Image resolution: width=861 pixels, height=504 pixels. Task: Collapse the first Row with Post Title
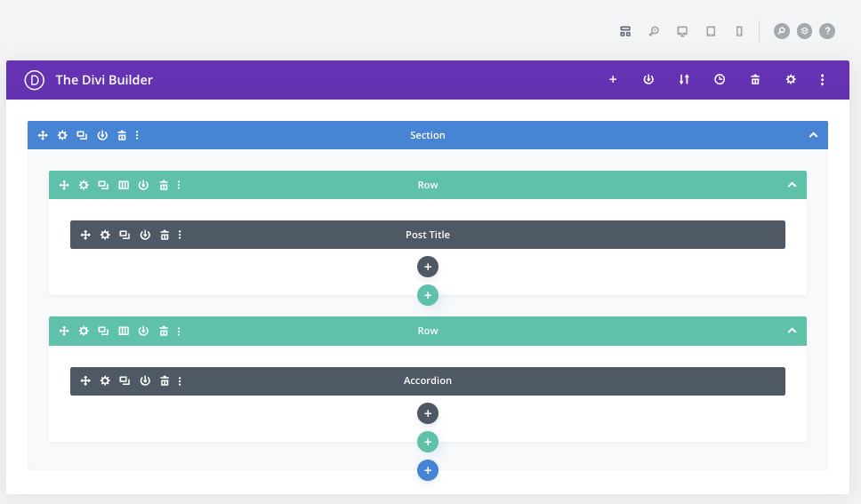click(x=792, y=185)
